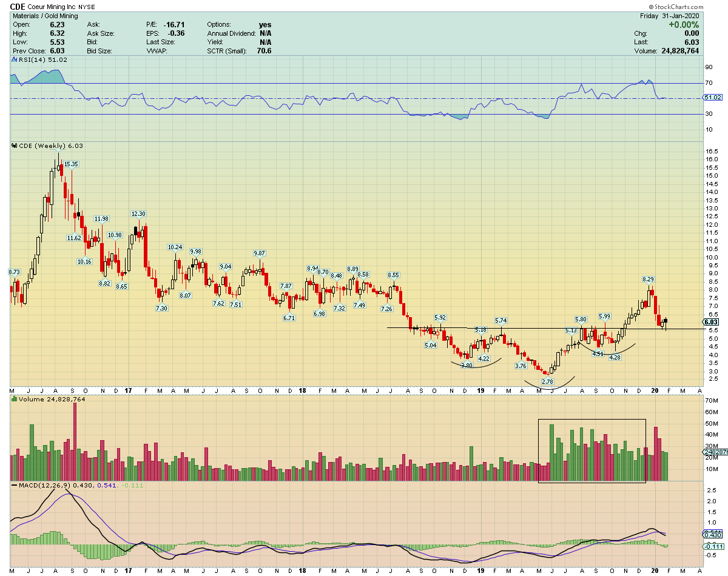728x576 pixels.
Task: Click the Friday 31-Jan-2020 date
Action: 670,16
